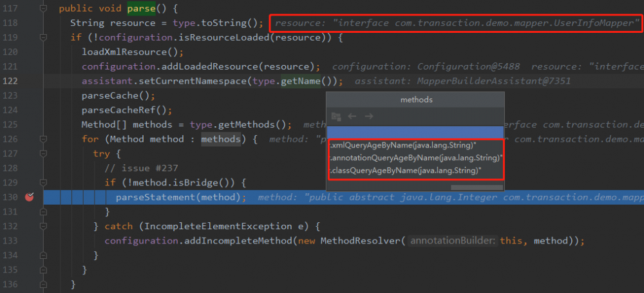Click the "// issue #237" comment

141,168
